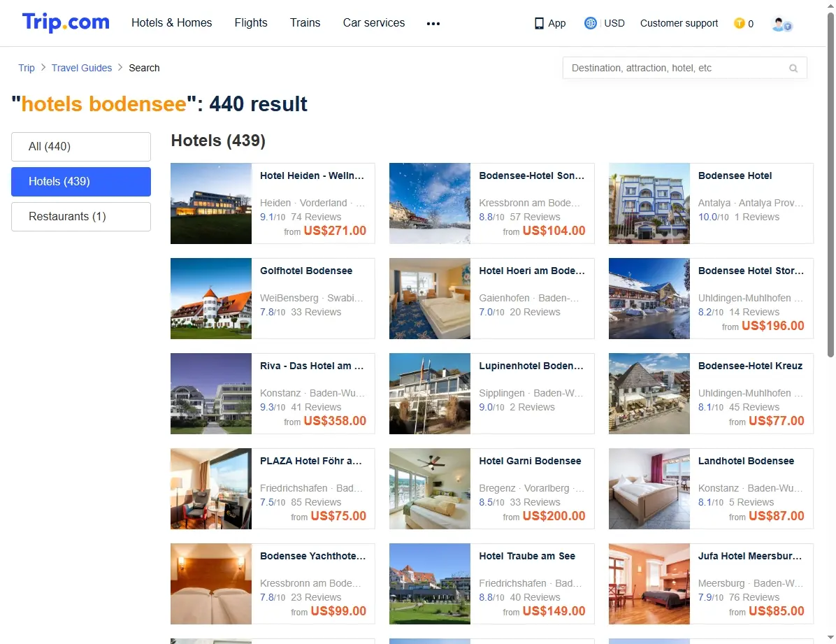
Task: Click Customer support link
Action: point(679,23)
